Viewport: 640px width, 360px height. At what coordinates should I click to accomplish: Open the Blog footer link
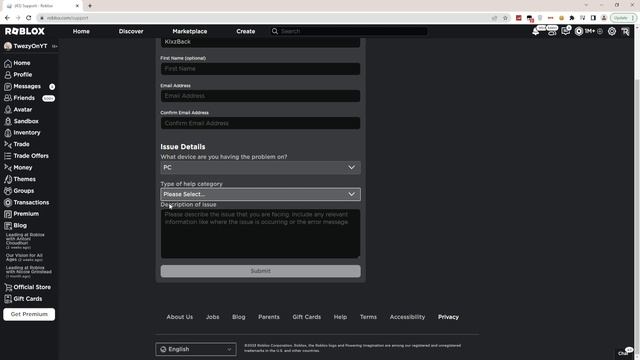click(x=239, y=317)
